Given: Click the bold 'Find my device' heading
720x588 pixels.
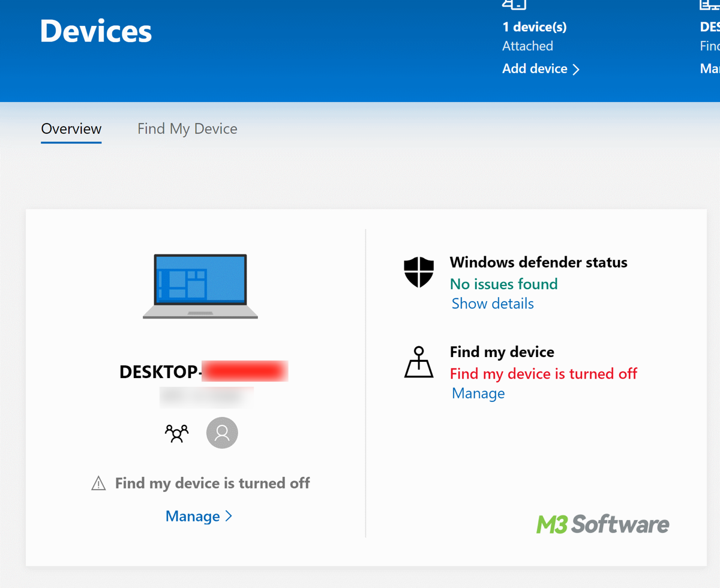Looking at the screenshot, I should (x=502, y=352).
